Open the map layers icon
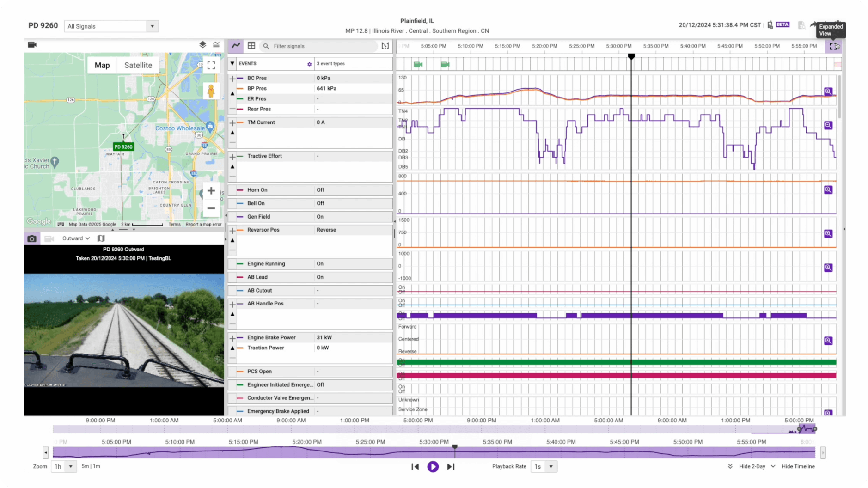Image resolution: width=868 pixels, height=488 pixels. (x=202, y=44)
